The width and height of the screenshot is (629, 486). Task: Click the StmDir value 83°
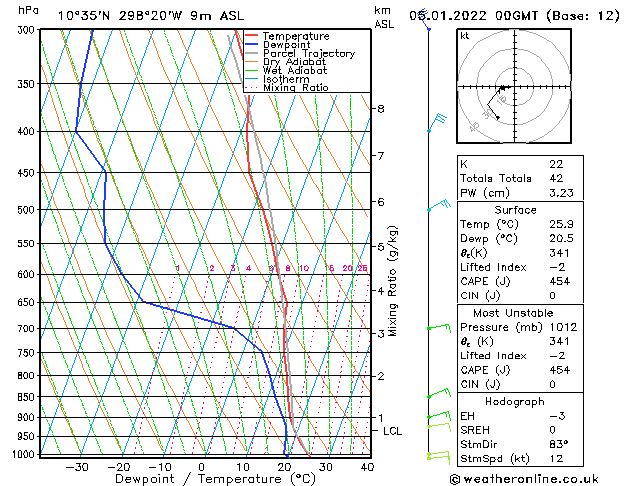coord(559,444)
